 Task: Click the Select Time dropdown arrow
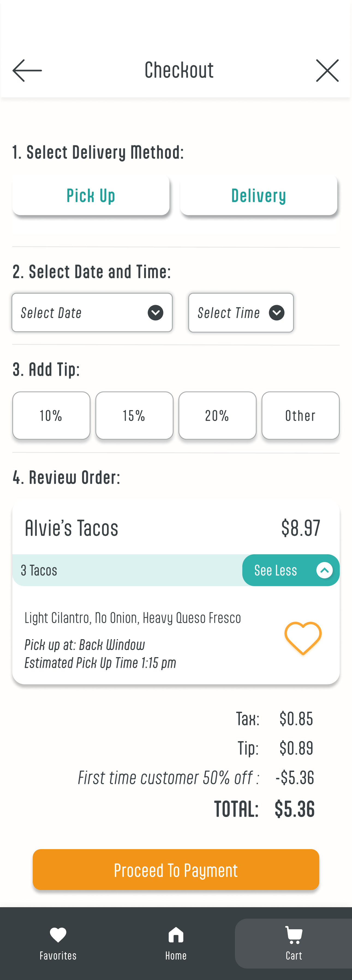pyautogui.click(x=276, y=313)
